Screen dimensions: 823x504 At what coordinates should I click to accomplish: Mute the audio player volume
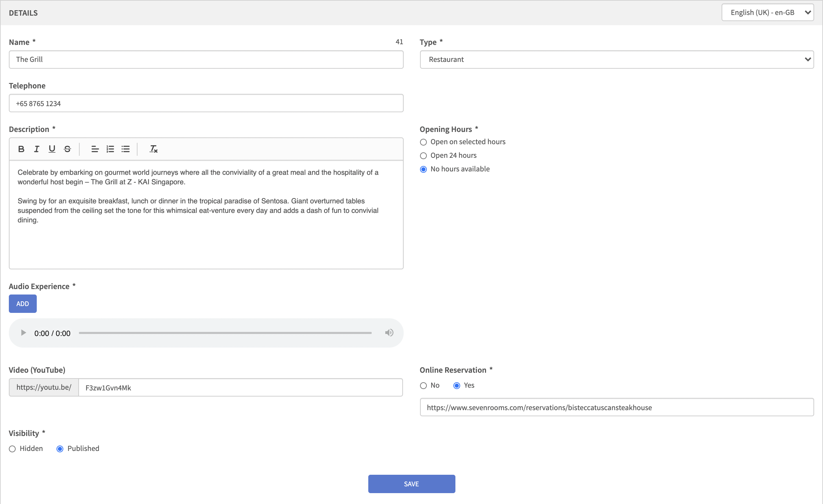(389, 333)
